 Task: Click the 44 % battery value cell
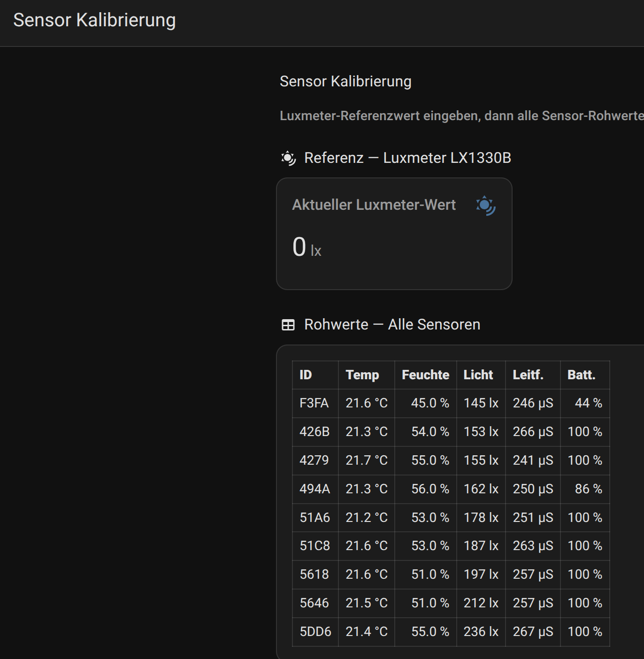[588, 403]
